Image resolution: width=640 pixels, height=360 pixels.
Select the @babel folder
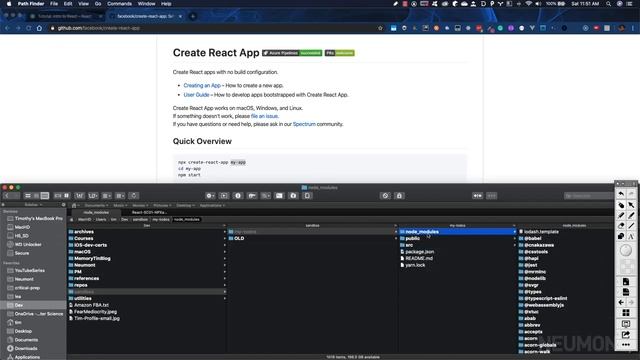coord(533,238)
